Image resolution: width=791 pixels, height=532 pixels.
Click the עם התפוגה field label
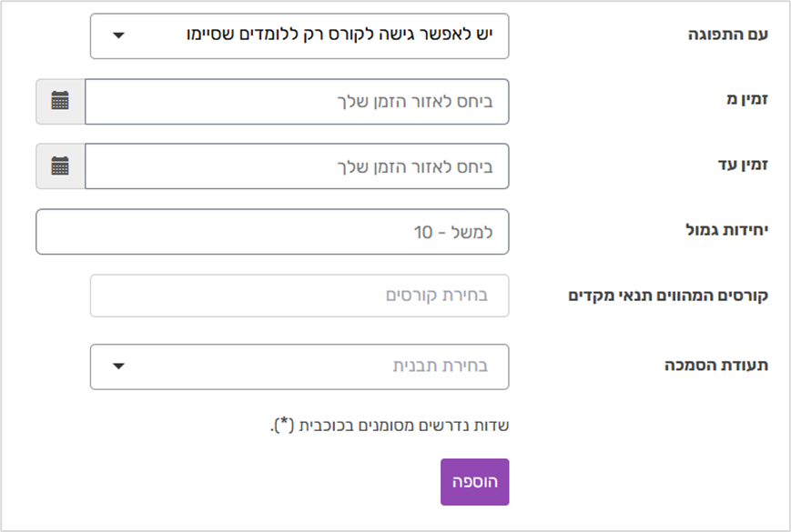pos(728,35)
